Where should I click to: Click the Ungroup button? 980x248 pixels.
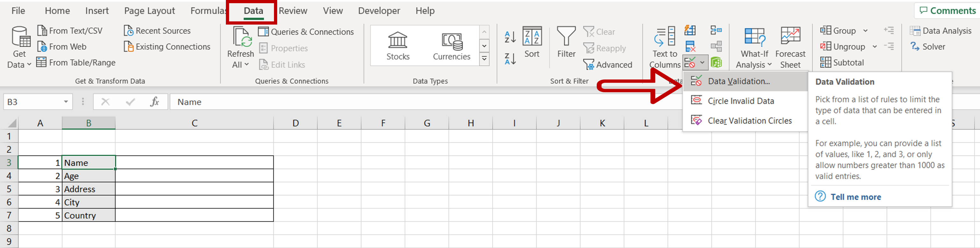click(843, 47)
